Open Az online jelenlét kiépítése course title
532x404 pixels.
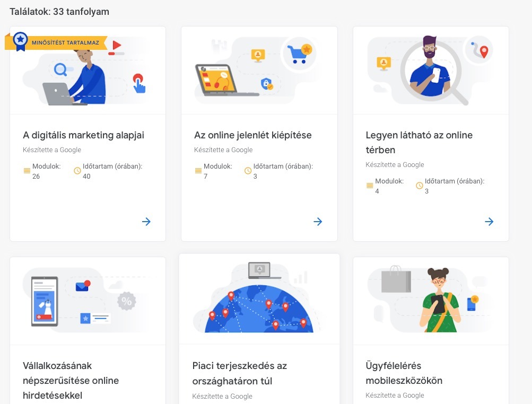[253, 135]
